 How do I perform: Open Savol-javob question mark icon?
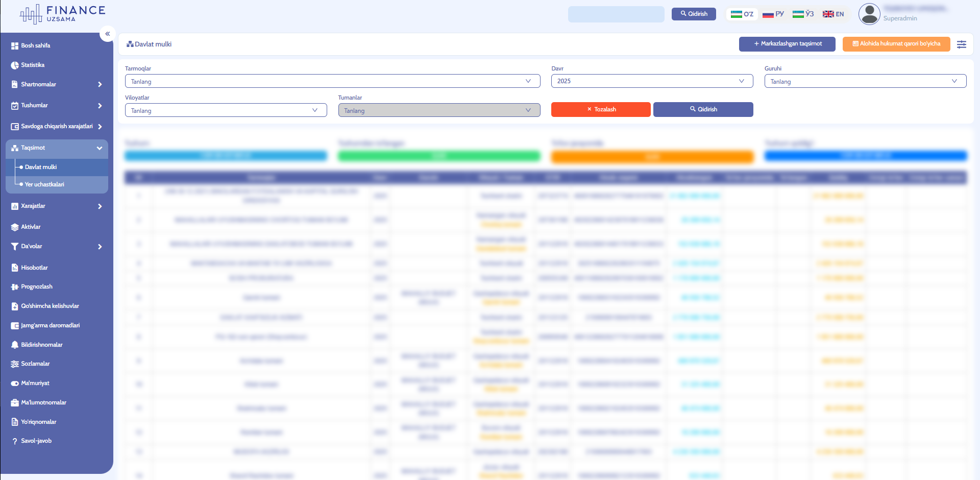[x=15, y=441]
